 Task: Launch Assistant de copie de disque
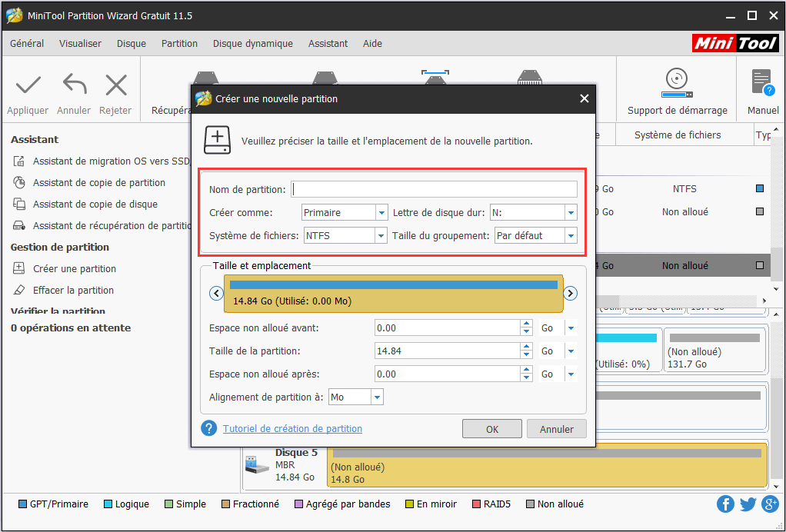point(85,204)
